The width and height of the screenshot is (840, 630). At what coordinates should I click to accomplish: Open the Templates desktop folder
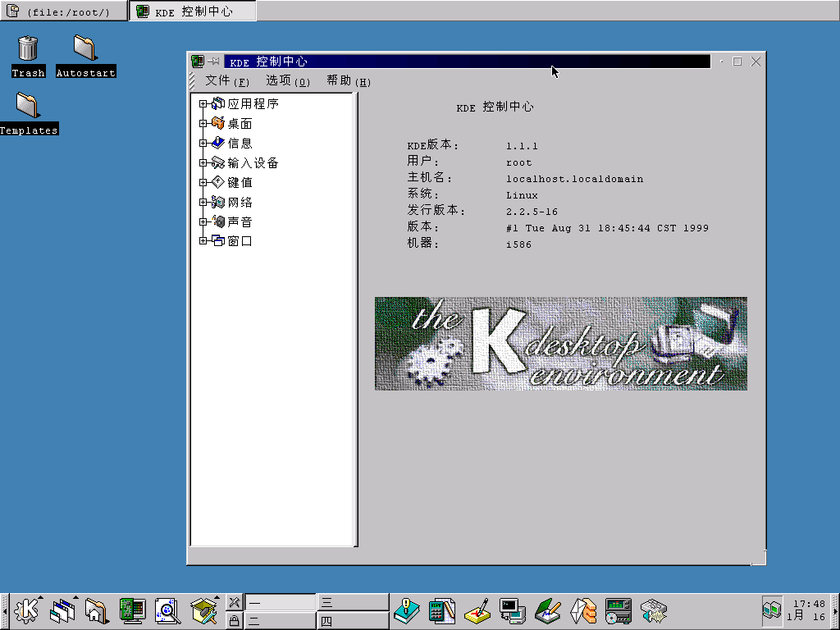tap(29, 113)
